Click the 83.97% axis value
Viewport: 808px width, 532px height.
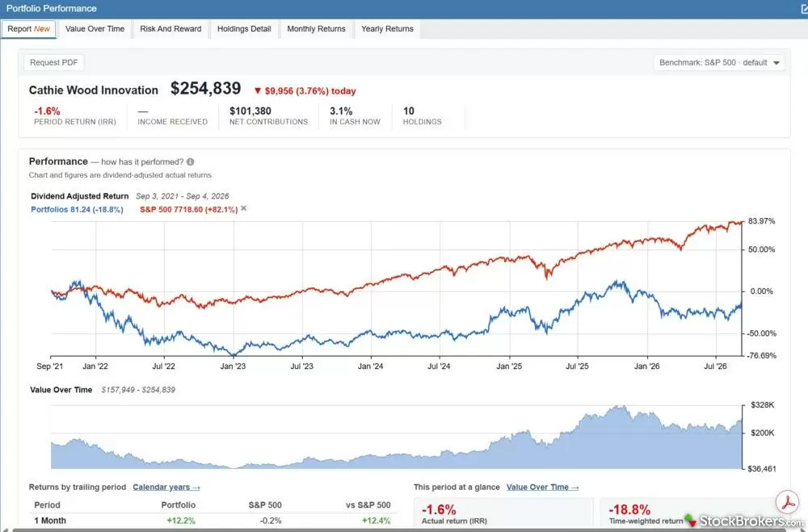762,221
